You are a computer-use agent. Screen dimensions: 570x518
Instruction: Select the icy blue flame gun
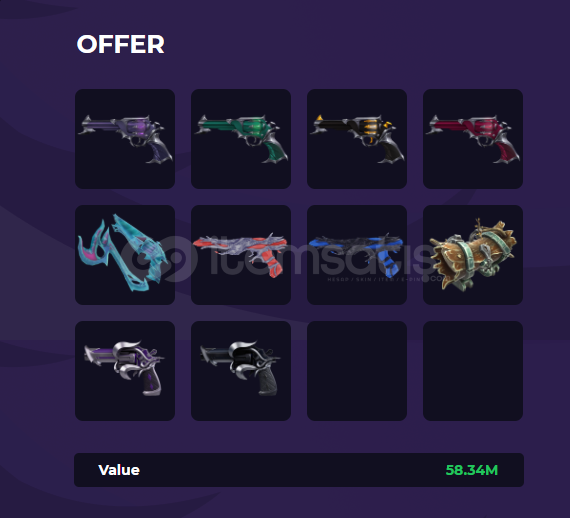tap(125, 254)
